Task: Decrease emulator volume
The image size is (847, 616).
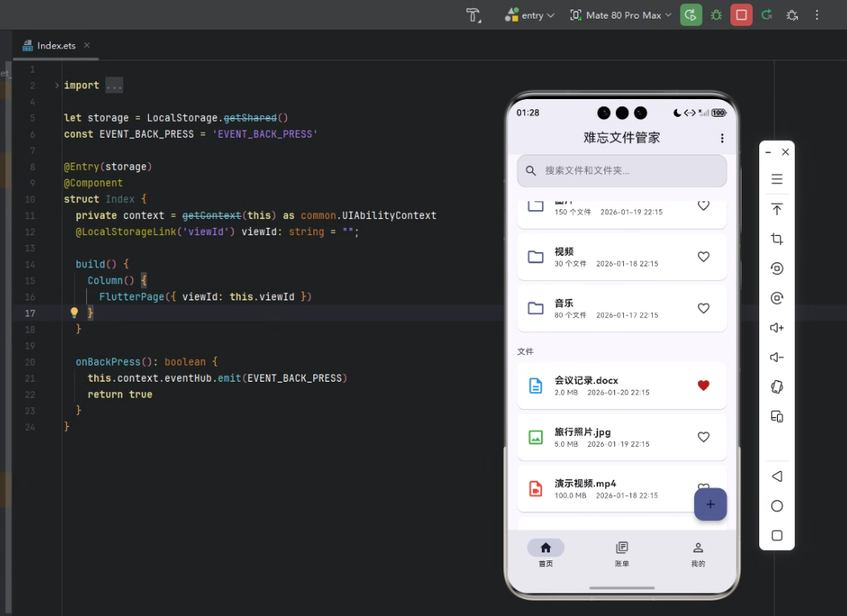Action: click(x=777, y=358)
